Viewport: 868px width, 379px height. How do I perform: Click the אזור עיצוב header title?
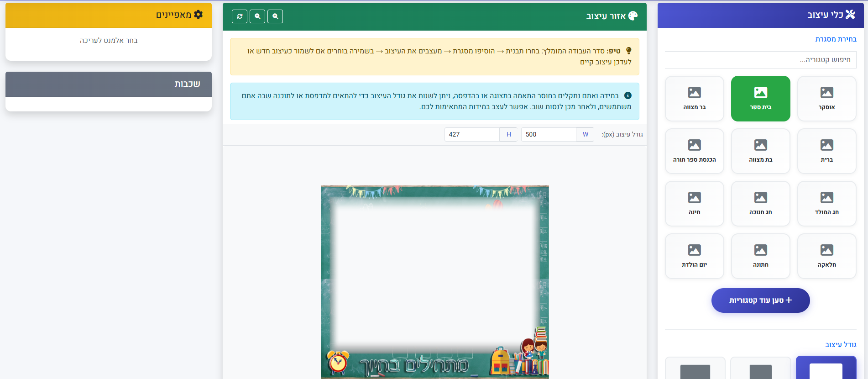click(612, 16)
